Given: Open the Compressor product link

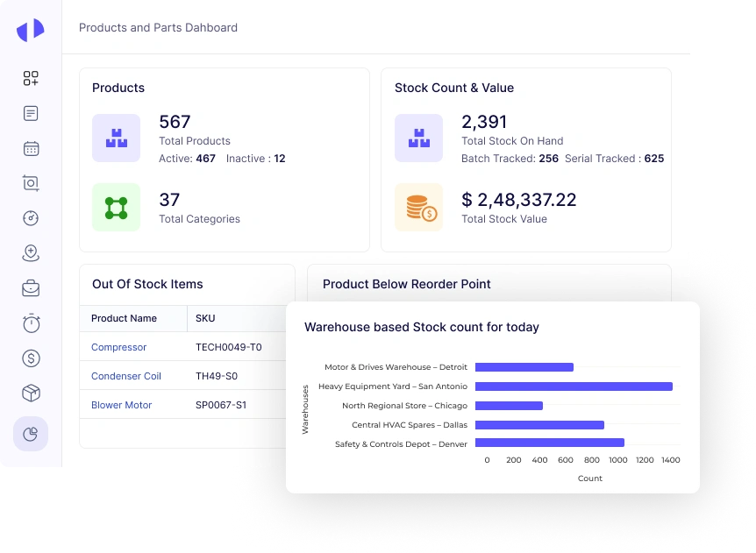Looking at the screenshot, I should coord(118,347).
